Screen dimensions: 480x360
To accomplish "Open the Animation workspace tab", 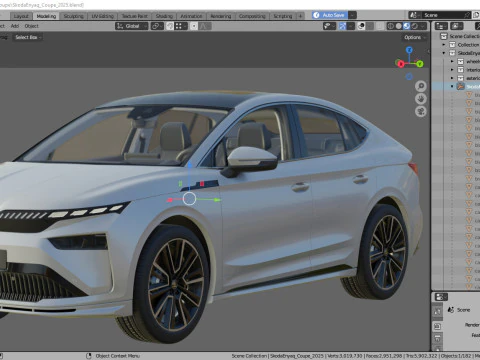I will point(191,16).
